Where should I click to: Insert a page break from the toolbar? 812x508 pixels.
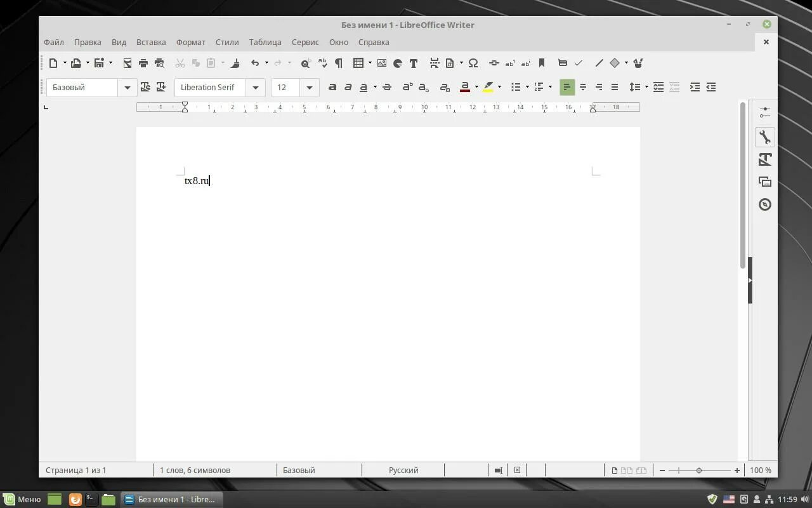[435, 63]
